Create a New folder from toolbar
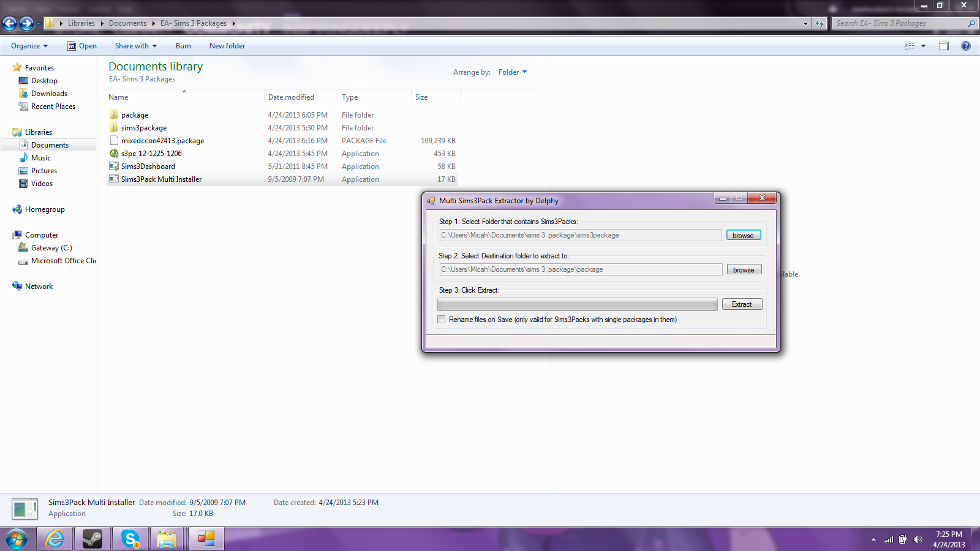Image resolution: width=980 pixels, height=551 pixels. [227, 46]
